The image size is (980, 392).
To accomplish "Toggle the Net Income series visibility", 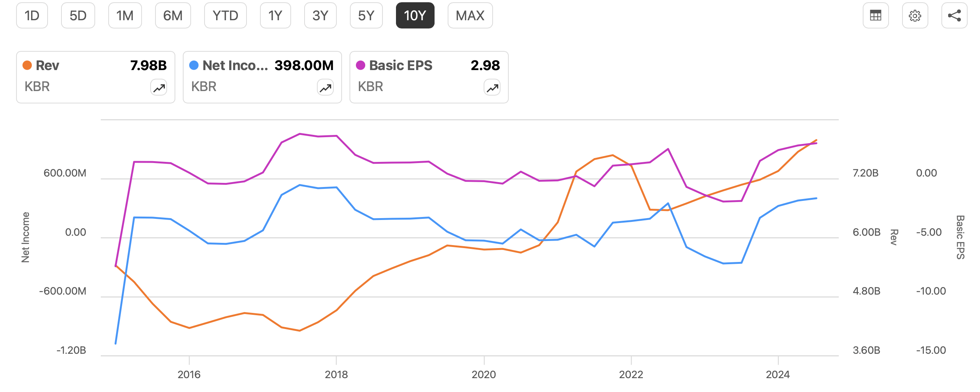I will tap(228, 65).
